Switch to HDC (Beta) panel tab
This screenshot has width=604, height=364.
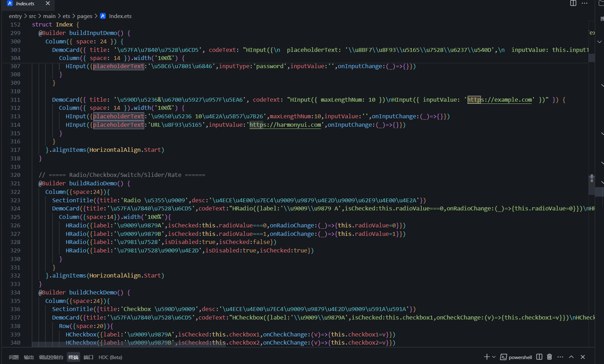(110, 357)
